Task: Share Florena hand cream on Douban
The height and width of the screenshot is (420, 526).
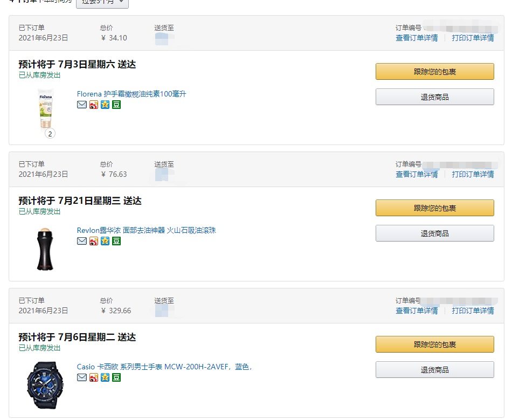Action: pyautogui.click(x=116, y=105)
